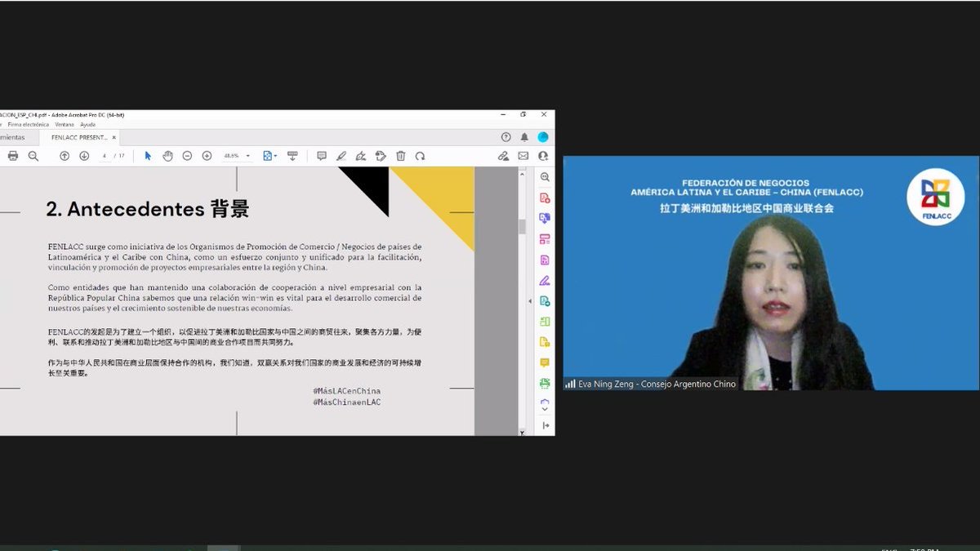View notifications bell icon
Image resolution: width=980 pixels, height=551 pixels.
(524, 137)
